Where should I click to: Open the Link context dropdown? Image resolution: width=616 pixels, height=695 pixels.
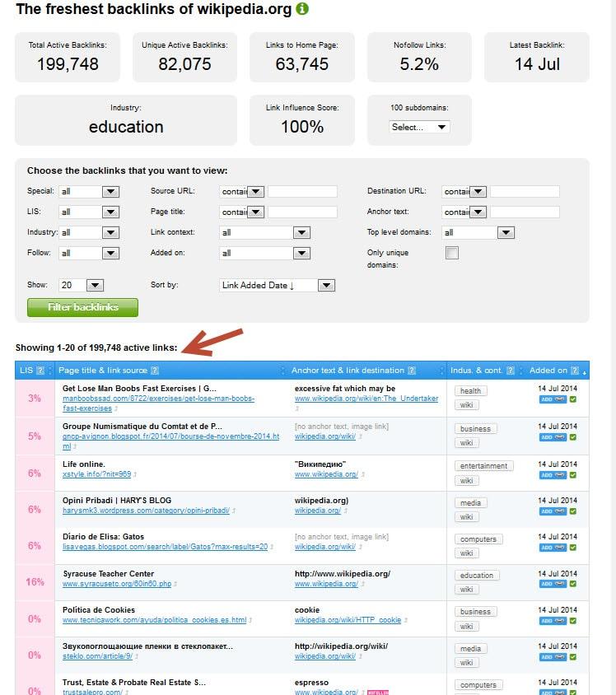265,233
